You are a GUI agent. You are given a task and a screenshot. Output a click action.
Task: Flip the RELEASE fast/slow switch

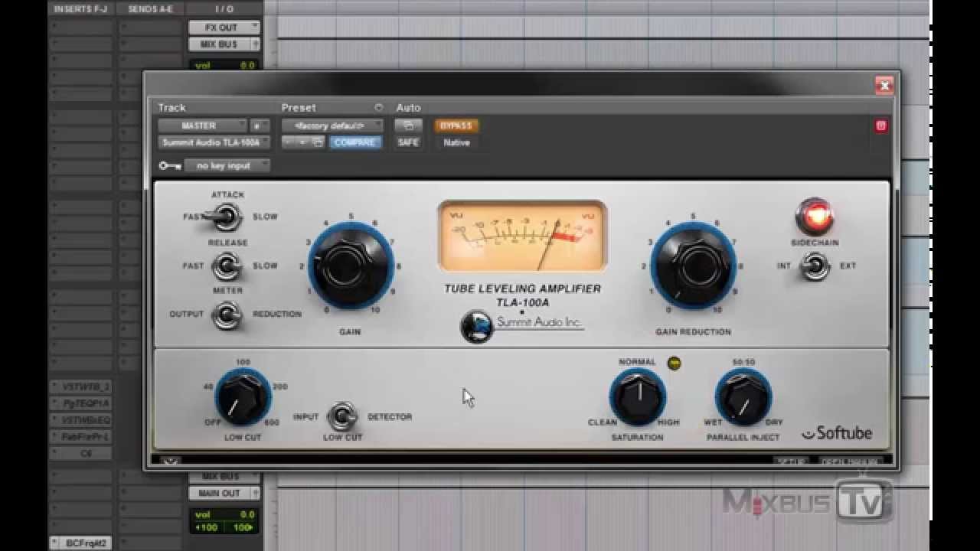coord(227,266)
